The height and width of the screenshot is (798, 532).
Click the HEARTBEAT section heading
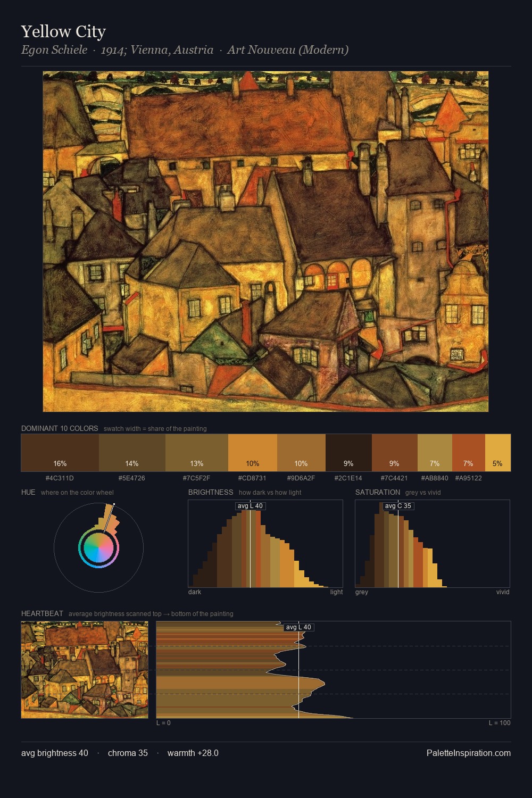tap(42, 613)
